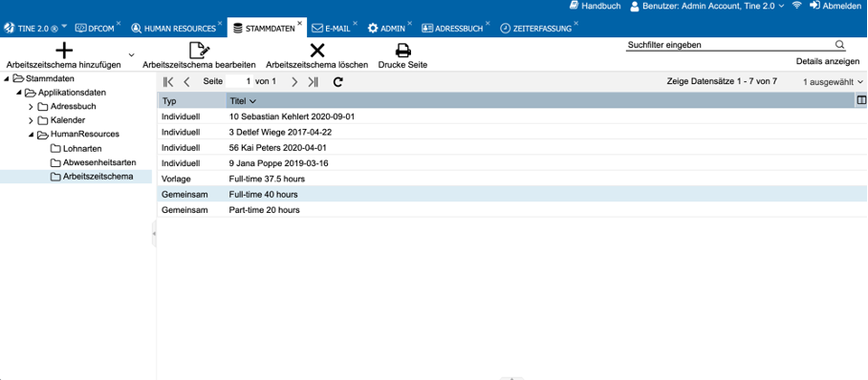Select row 3 Detlef Wiege 2017-04-22

click(511, 132)
